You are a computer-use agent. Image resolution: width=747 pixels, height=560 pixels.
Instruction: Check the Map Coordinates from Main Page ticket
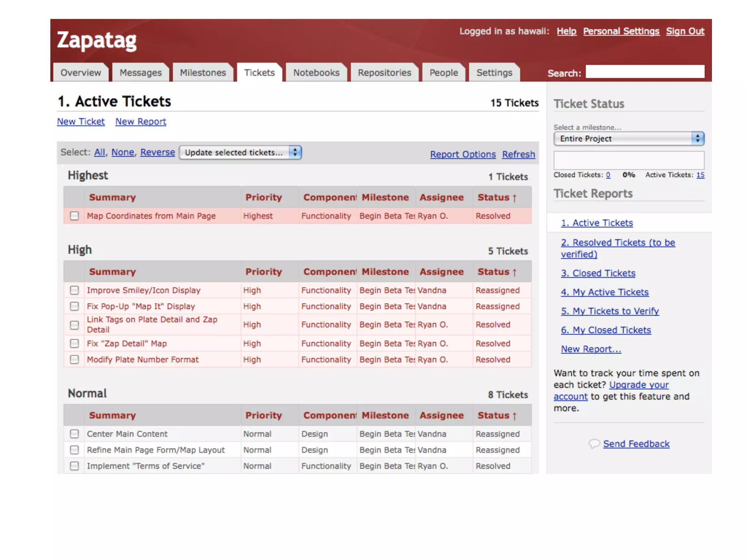click(74, 216)
